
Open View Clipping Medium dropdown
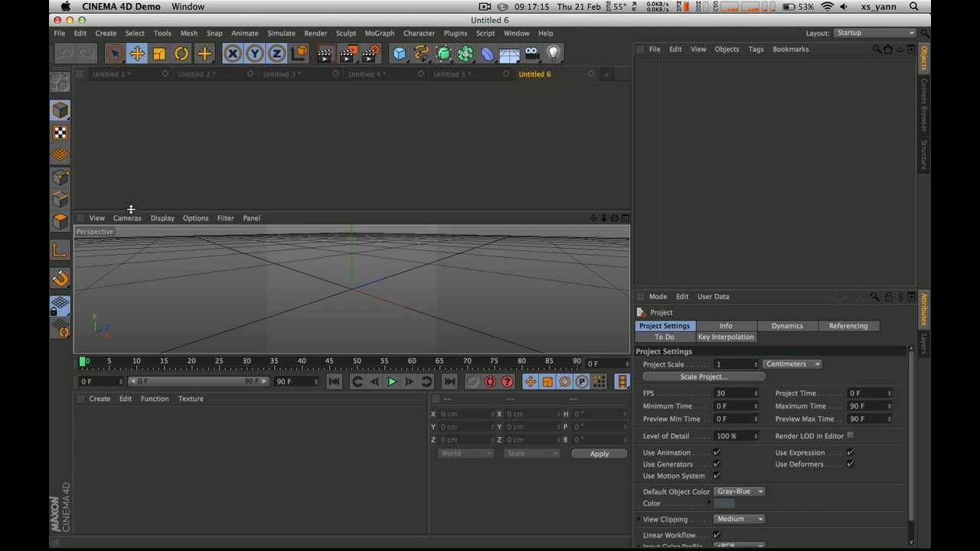[739, 519]
